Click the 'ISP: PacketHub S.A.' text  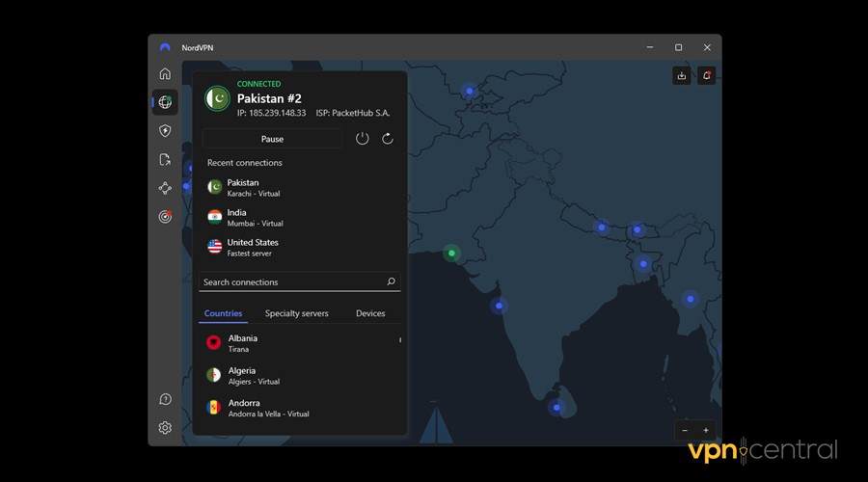[353, 113]
